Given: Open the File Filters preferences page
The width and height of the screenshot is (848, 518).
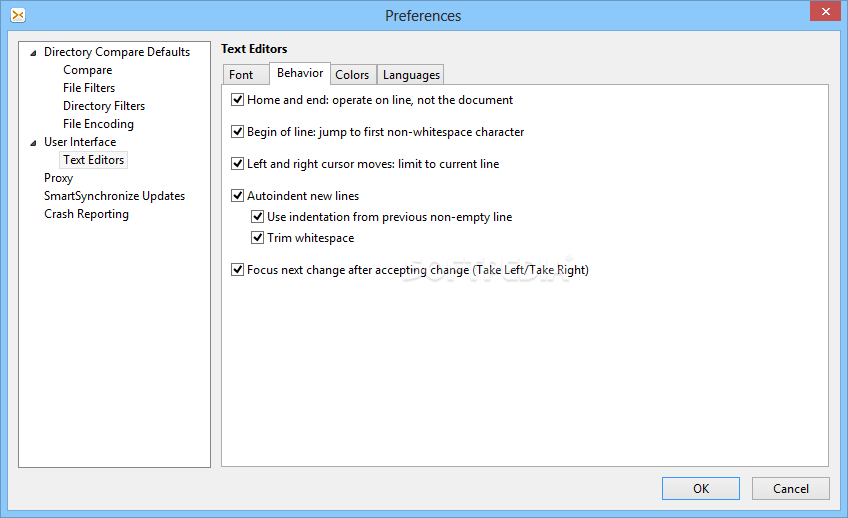Looking at the screenshot, I should (x=89, y=88).
